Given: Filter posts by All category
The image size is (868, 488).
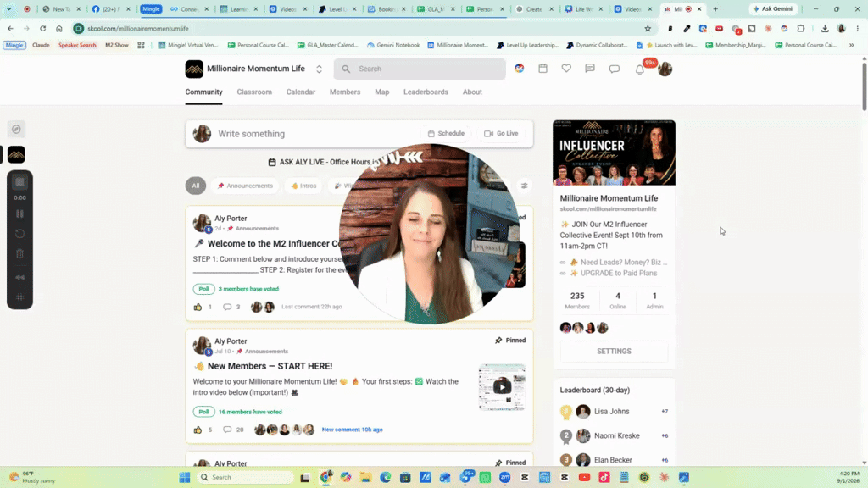Looking at the screenshot, I should tap(196, 186).
